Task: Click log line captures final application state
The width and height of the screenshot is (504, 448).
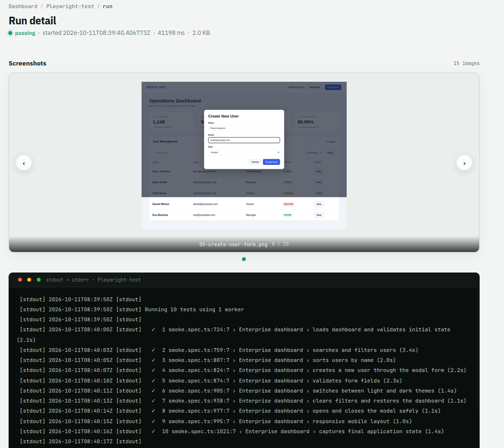Action: click(232, 431)
